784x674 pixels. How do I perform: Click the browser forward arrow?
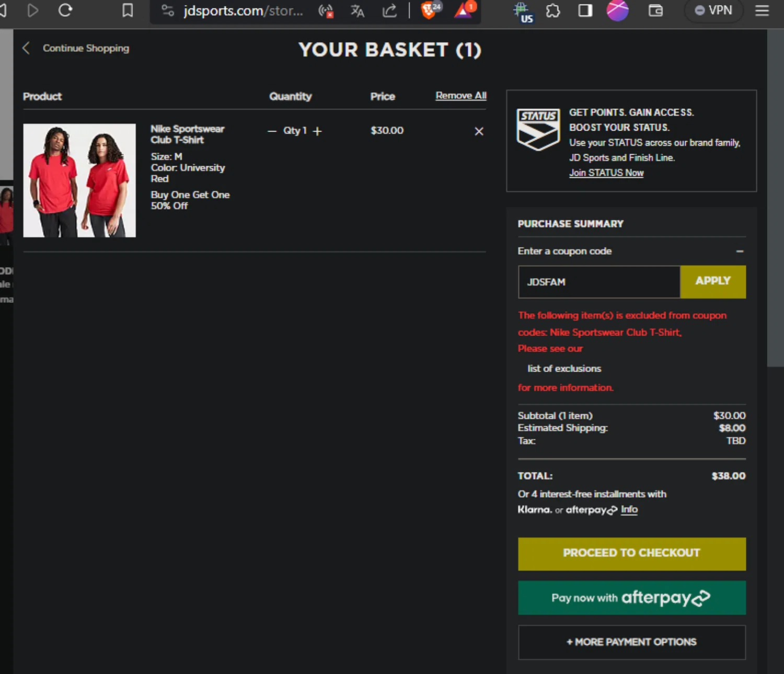[33, 10]
